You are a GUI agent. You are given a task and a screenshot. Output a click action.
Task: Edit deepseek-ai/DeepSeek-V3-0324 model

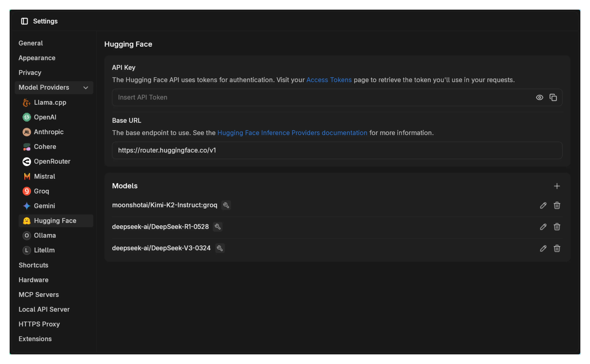[543, 248]
